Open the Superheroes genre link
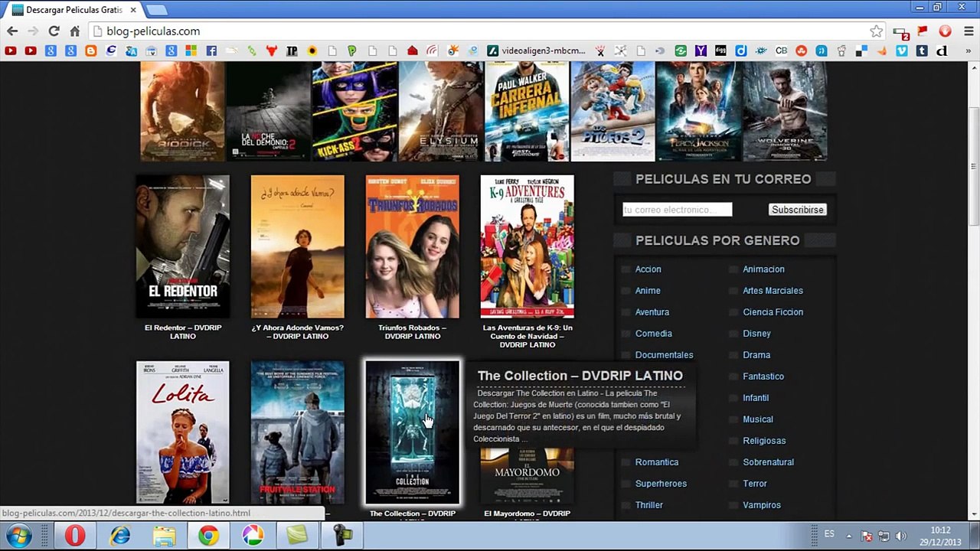Image resolution: width=980 pixels, height=551 pixels. [661, 484]
